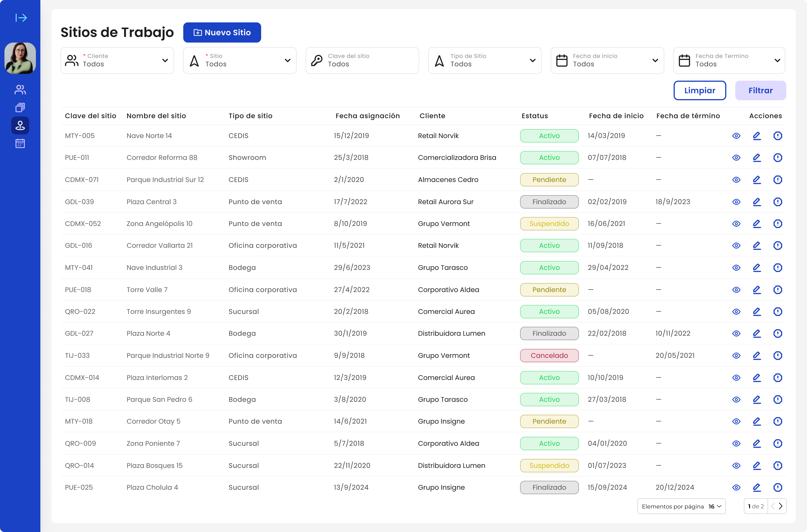This screenshot has width=807, height=532.
Task: View details of QRO-022 row
Action: point(736,311)
